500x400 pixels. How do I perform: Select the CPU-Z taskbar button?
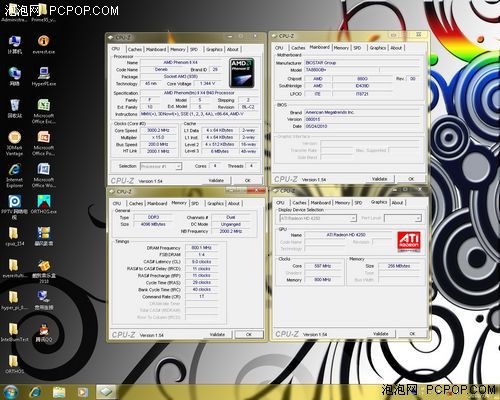coord(106,392)
